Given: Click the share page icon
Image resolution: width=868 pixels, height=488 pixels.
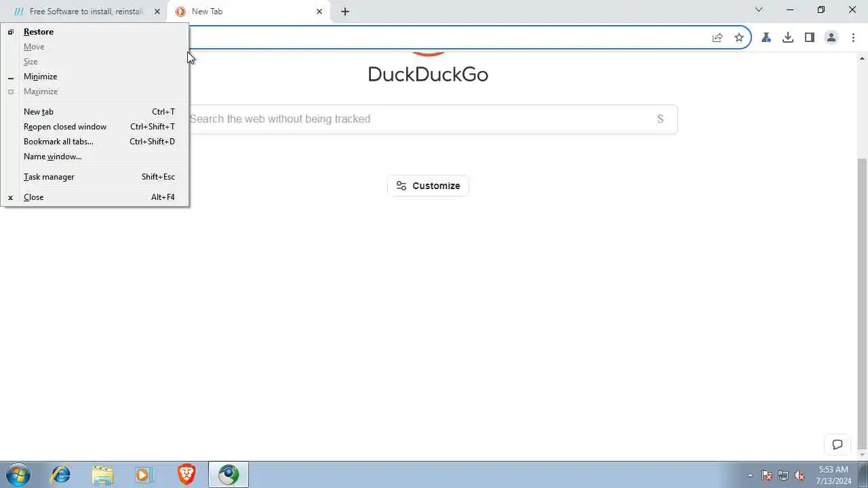Looking at the screenshot, I should click(x=717, y=38).
